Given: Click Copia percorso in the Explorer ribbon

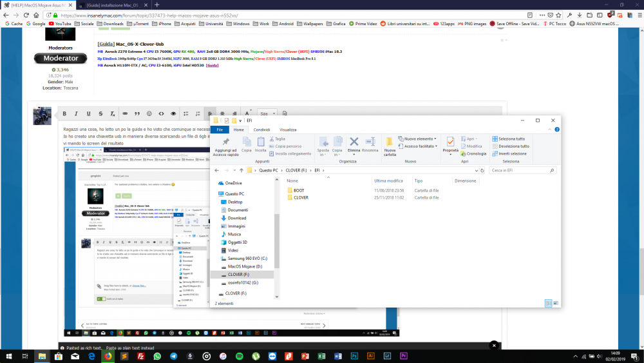Looking at the screenshot, I should 285,146.
